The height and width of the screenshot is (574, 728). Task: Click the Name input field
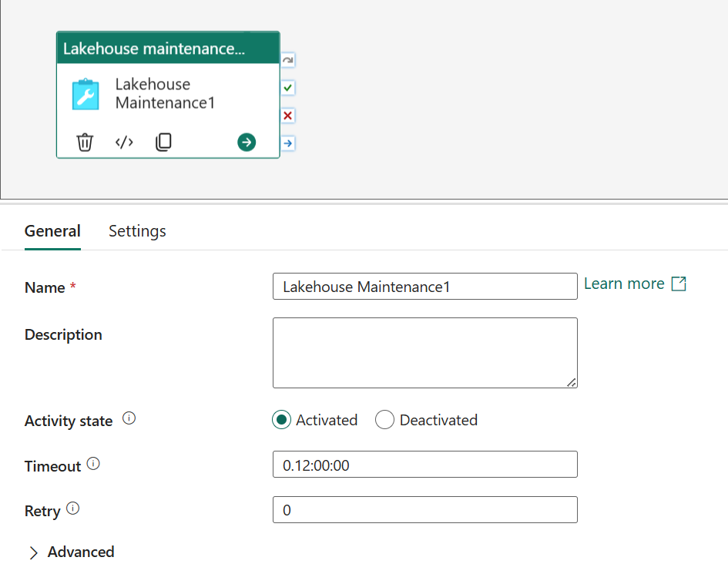tap(424, 287)
